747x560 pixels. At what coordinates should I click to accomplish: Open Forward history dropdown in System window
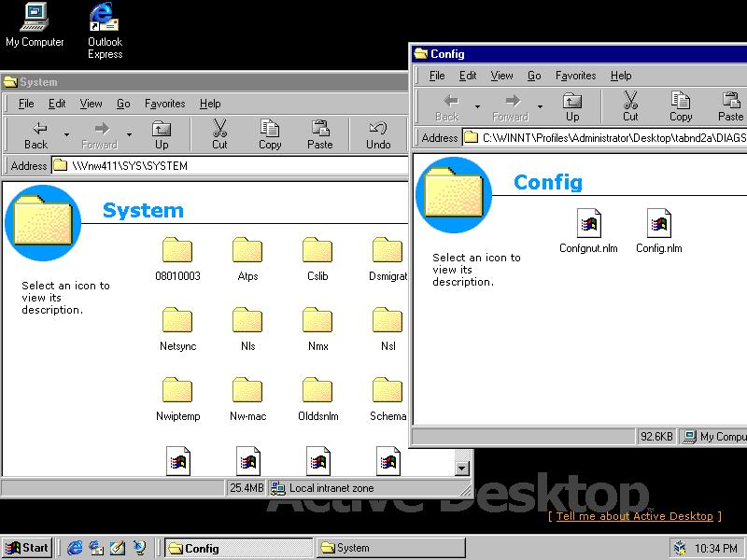(x=129, y=135)
